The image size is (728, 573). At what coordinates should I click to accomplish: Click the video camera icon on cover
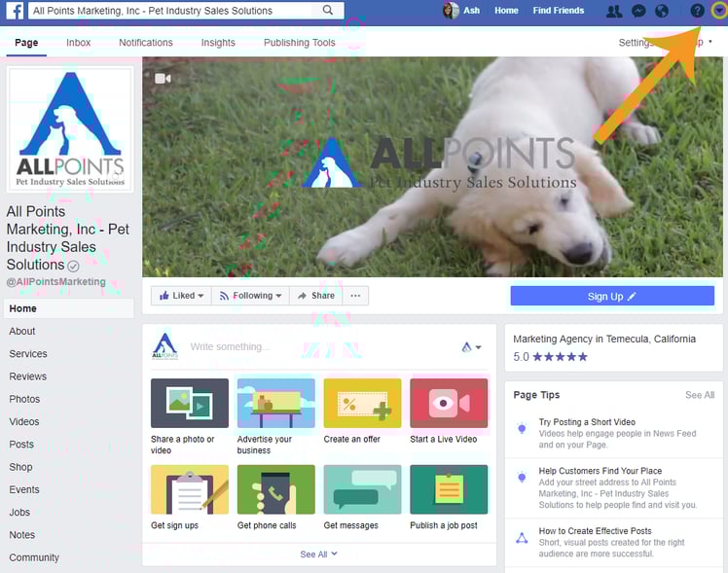pos(163,79)
